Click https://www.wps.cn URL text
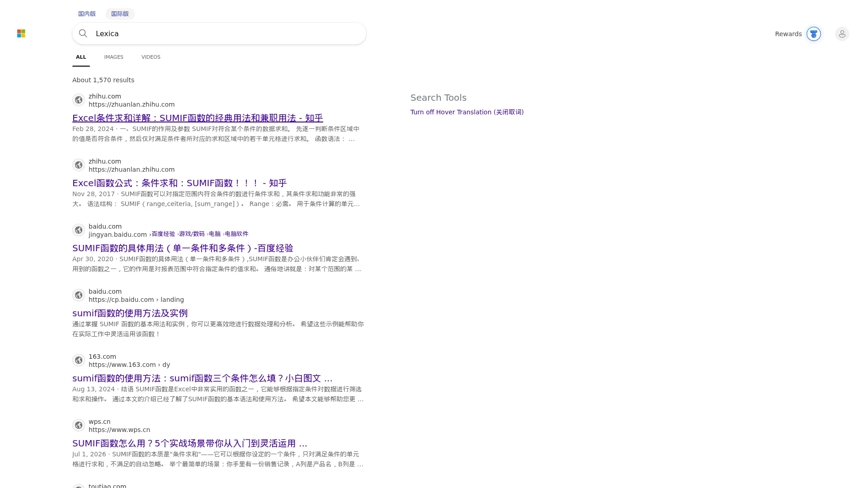This screenshot has width=868, height=488. pyautogui.click(x=119, y=430)
